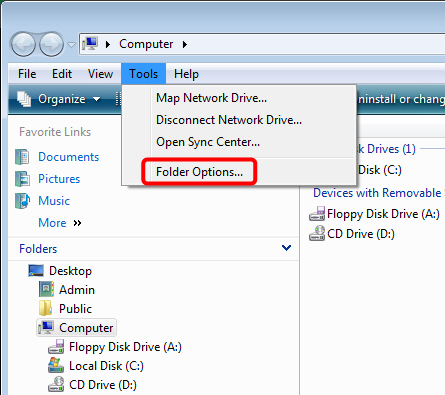Select Floppy Disk Drive (A:) in file list
This screenshot has height=395, width=445.
coord(383,214)
